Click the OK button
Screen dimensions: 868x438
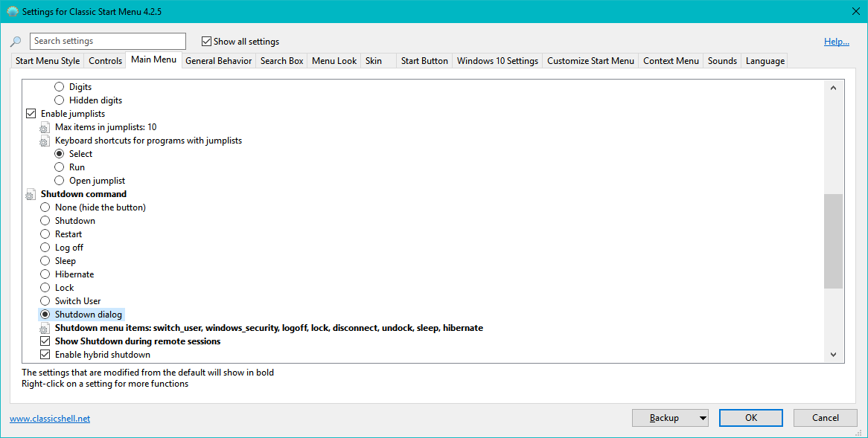click(750, 418)
